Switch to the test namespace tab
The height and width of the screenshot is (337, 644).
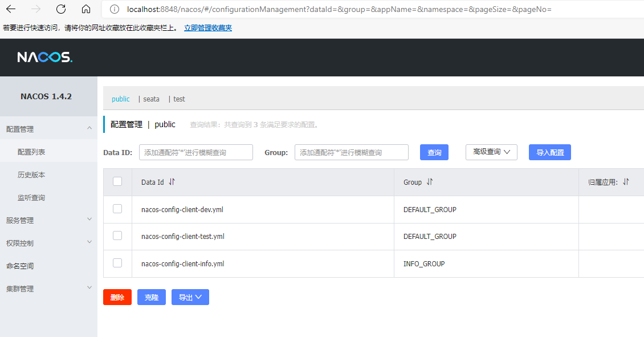point(179,99)
